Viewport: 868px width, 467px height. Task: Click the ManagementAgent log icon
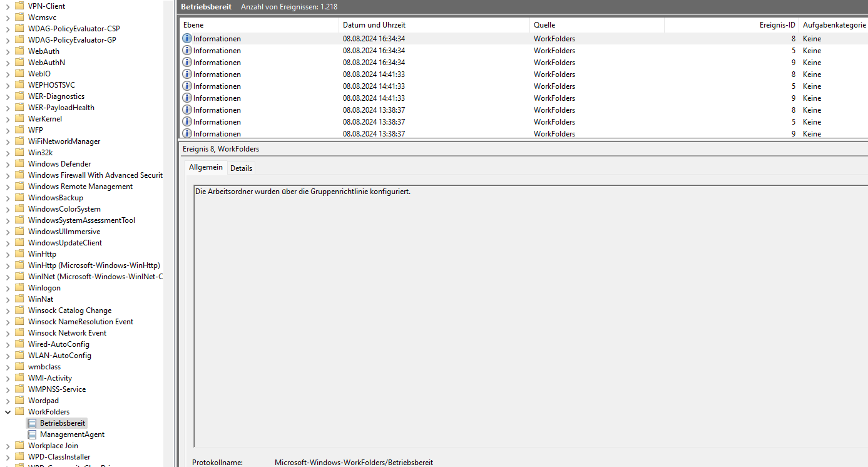33,434
